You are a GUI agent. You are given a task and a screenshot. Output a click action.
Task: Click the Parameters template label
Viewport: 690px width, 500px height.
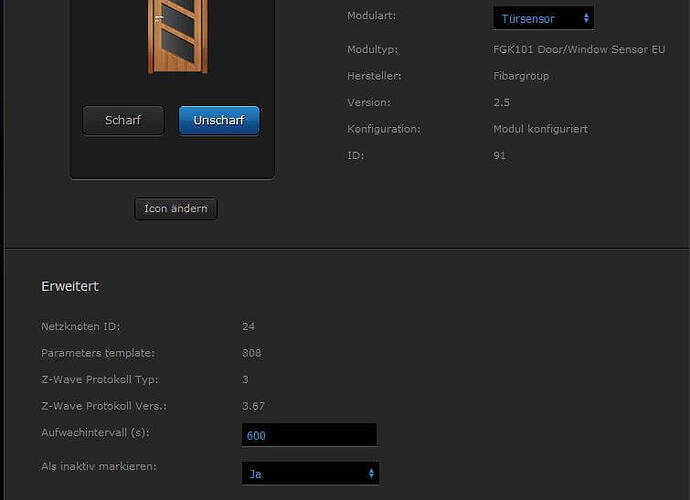98,353
